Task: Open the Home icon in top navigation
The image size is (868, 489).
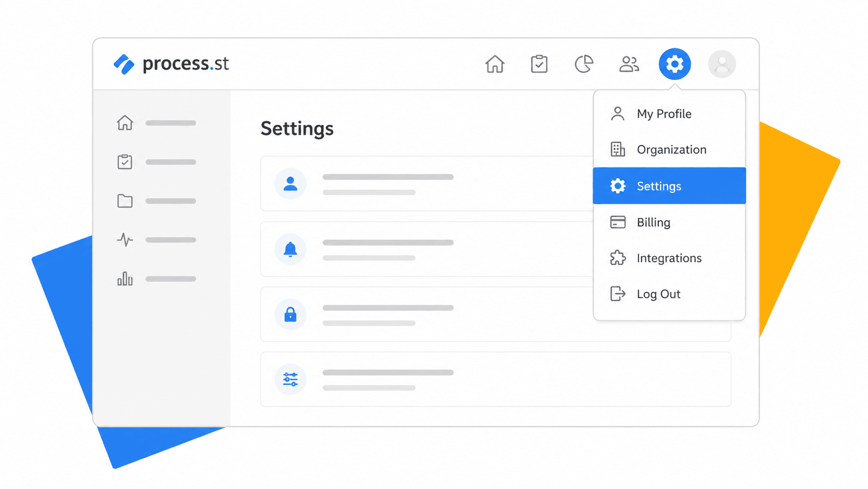Action: pos(495,63)
